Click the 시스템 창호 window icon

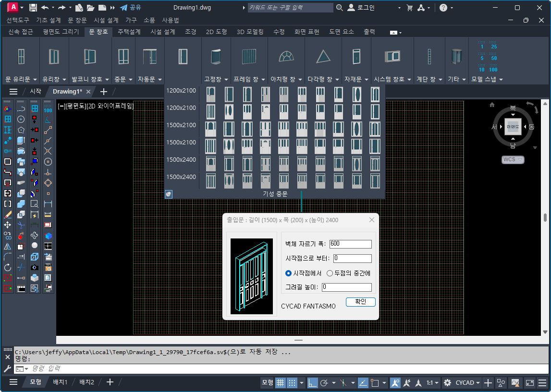tap(392, 56)
